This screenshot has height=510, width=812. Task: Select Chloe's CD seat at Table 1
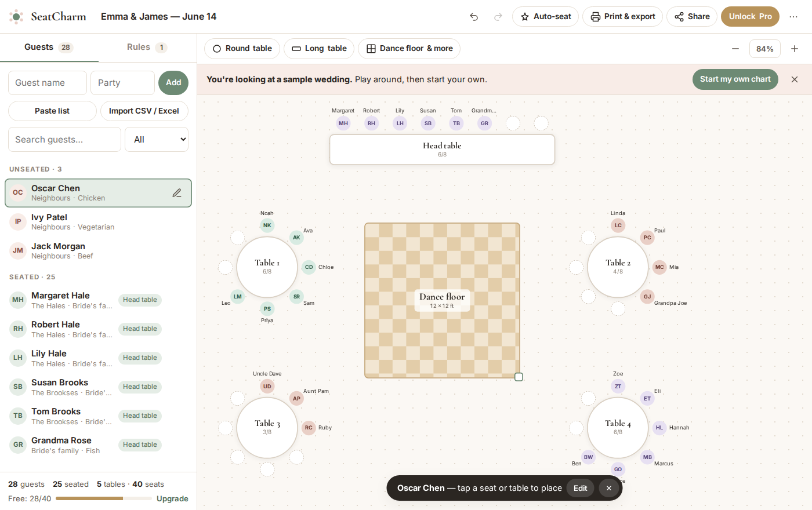[x=309, y=267]
